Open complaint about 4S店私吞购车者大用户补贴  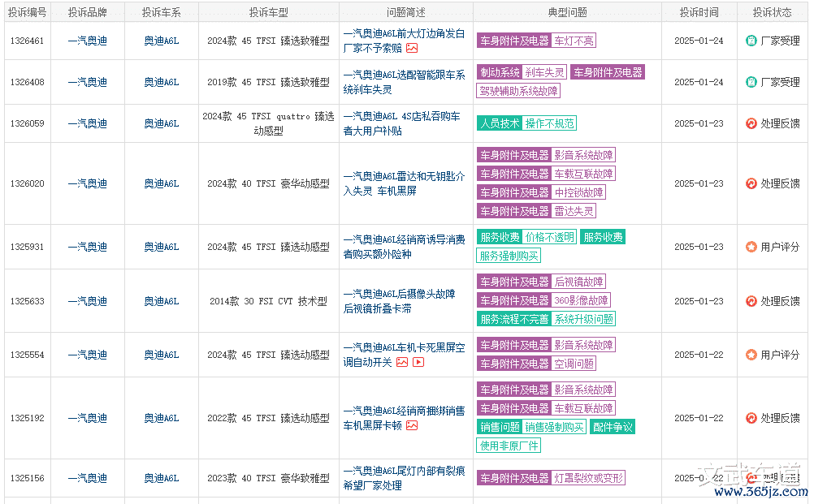pyautogui.click(x=402, y=123)
